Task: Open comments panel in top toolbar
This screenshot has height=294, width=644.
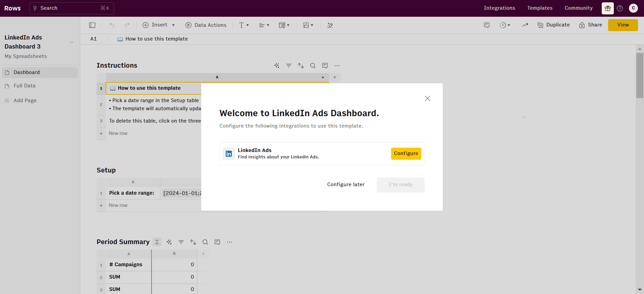Action: click(487, 25)
